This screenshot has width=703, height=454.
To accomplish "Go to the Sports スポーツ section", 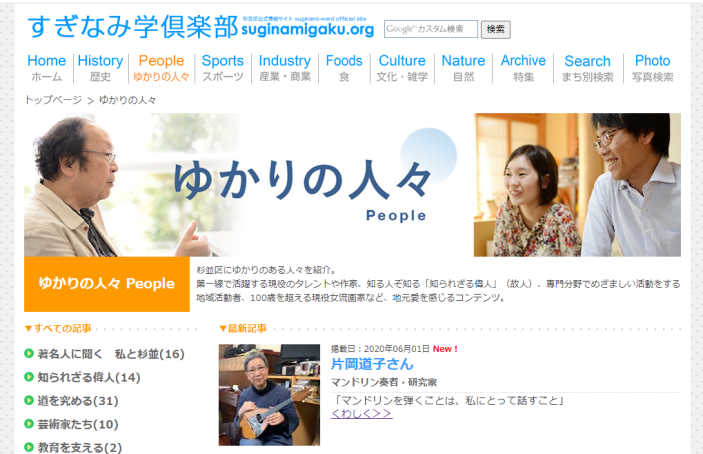I will pyautogui.click(x=222, y=68).
